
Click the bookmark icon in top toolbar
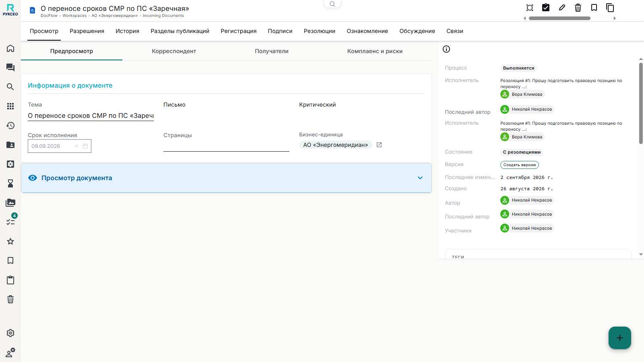[594, 8]
